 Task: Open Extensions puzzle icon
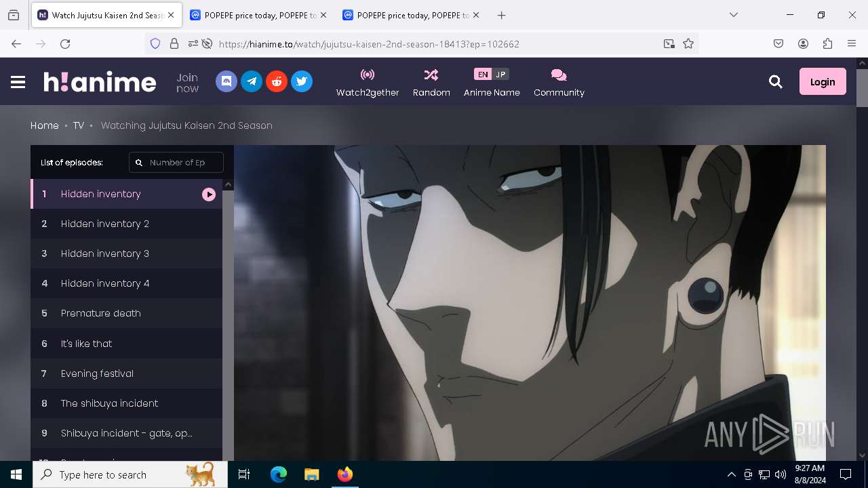[x=827, y=43]
